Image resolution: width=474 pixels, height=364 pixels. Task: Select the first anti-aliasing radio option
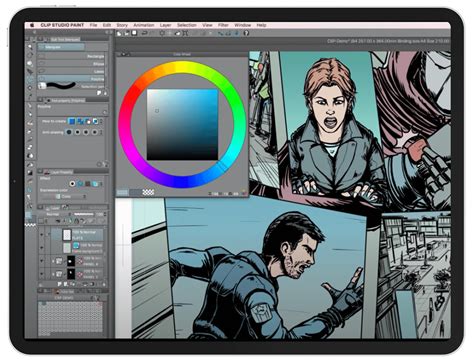point(69,132)
